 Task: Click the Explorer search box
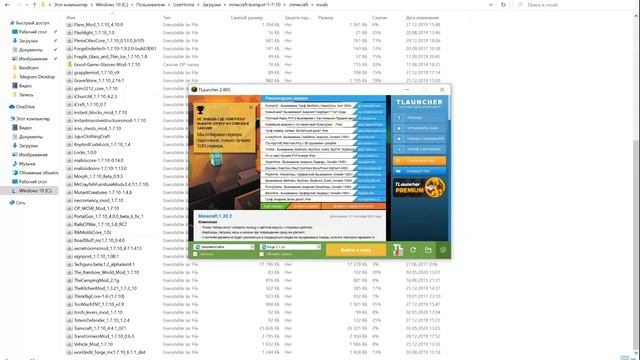click(x=573, y=4)
